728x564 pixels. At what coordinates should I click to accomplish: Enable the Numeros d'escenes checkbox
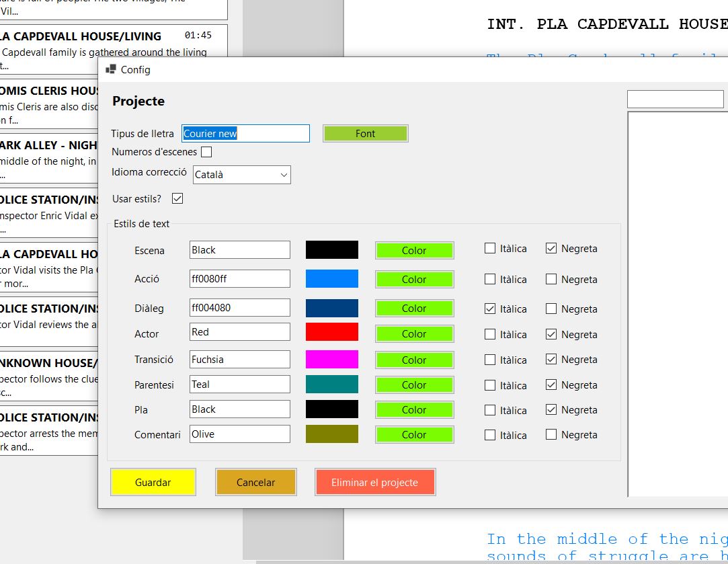coord(206,151)
